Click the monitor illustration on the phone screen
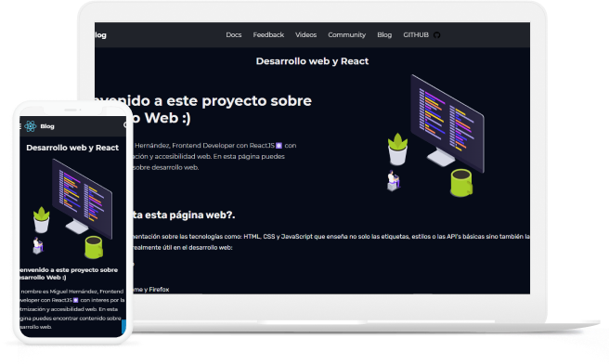609x364 pixels. [83, 198]
